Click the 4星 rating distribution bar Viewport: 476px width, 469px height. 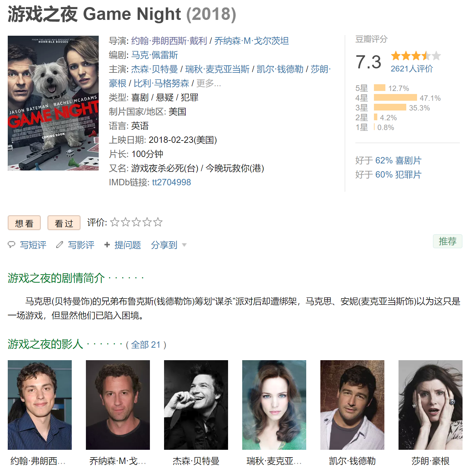tap(395, 98)
